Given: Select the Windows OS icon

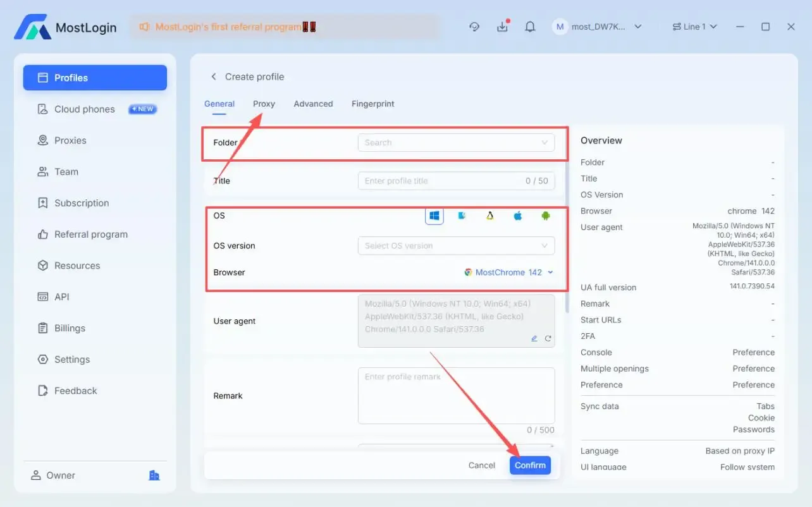Looking at the screenshot, I should [434, 216].
